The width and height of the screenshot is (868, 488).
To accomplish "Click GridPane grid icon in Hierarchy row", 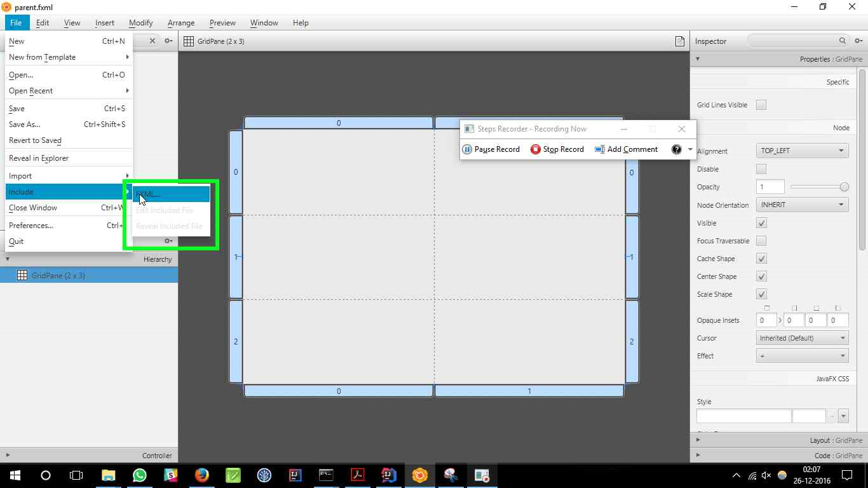I will pos(22,275).
